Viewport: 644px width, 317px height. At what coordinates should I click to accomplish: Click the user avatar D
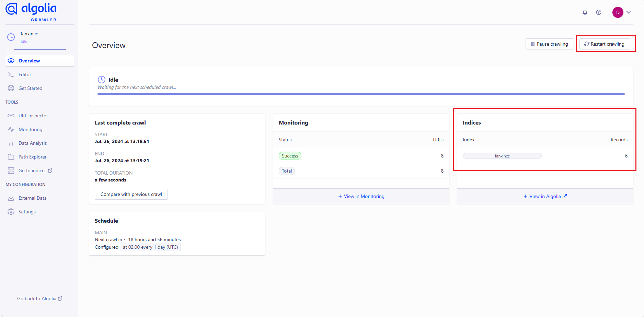point(618,12)
